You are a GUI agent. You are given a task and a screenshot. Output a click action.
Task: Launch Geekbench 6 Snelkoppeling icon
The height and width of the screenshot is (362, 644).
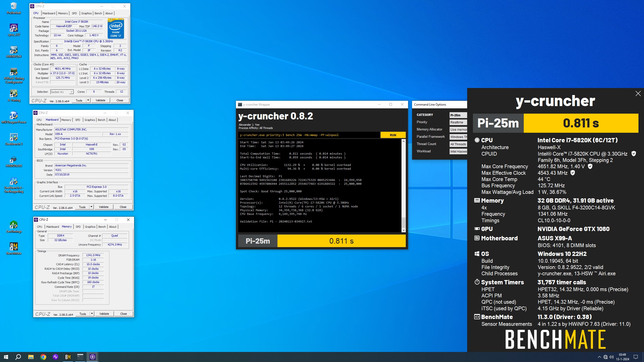14,185
